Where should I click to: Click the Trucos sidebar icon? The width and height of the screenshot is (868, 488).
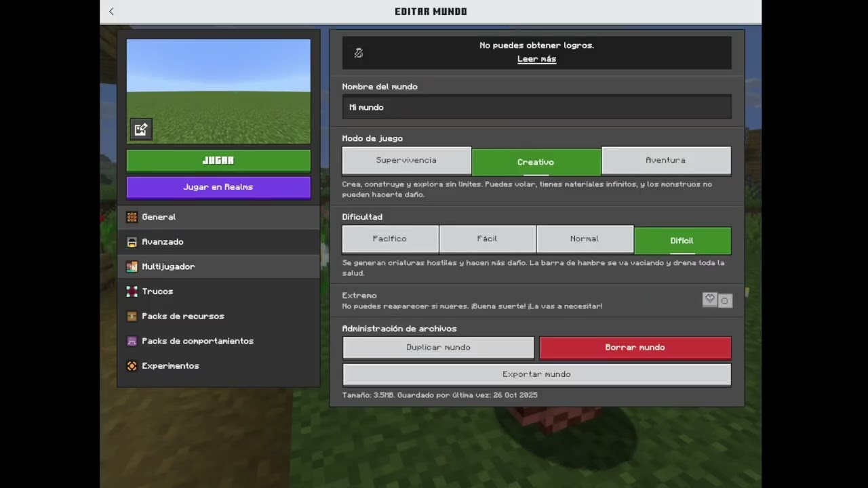pyautogui.click(x=132, y=291)
